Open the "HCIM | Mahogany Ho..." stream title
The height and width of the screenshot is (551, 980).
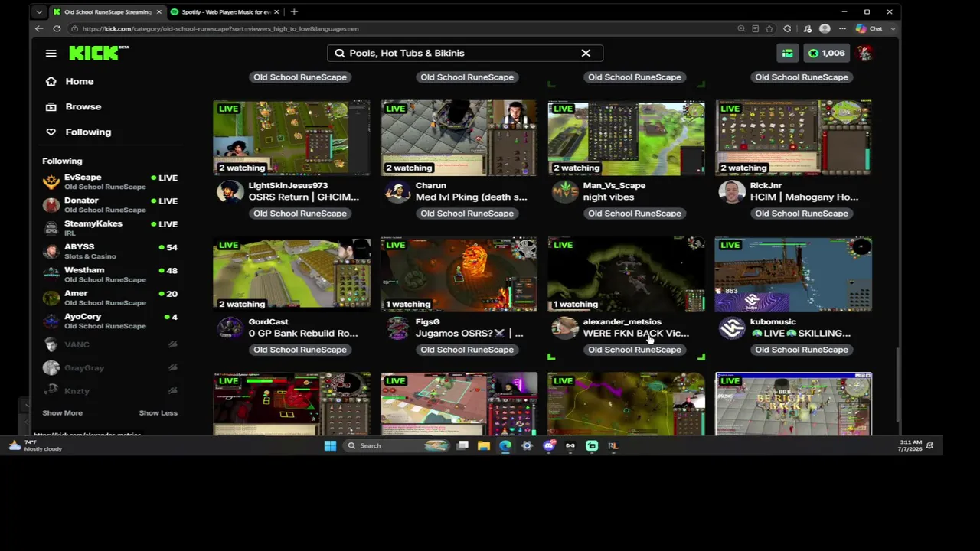tap(804, 197)
